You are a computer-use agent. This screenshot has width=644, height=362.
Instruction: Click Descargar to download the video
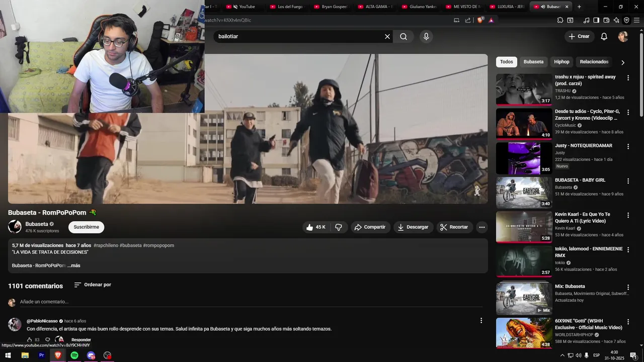413,227
